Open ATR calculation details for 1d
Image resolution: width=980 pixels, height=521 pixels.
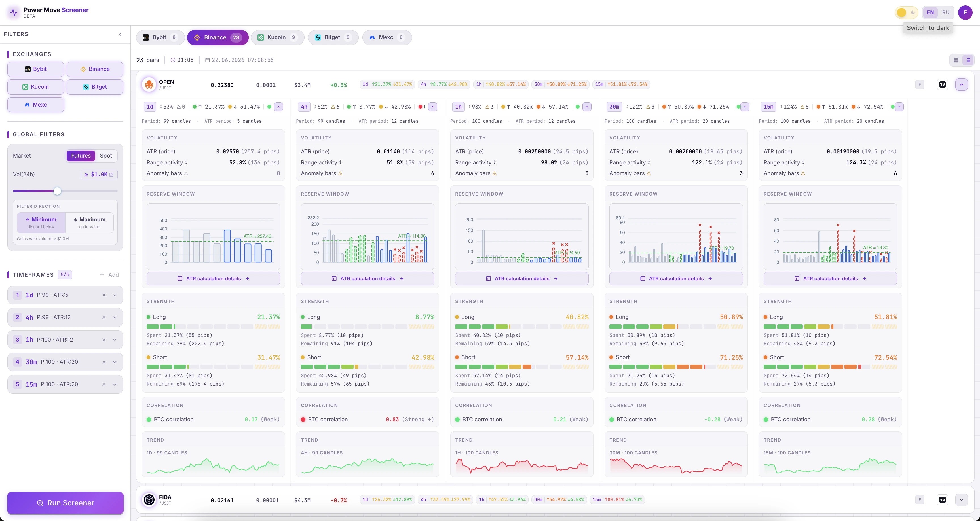pos(214,279)
